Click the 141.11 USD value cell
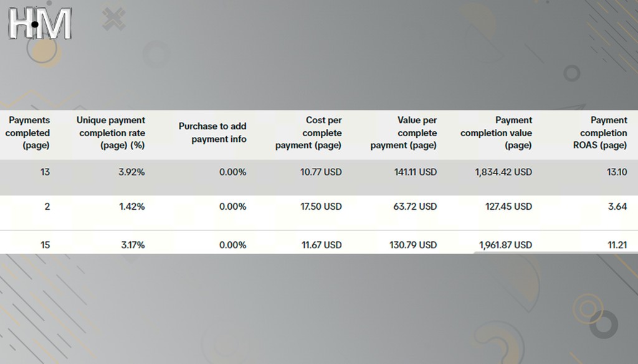 (x=416, y=172)
